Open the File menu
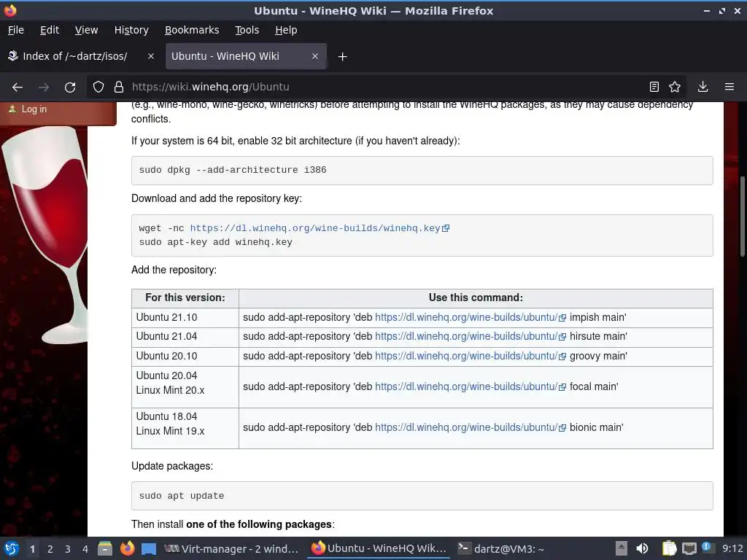This screenshot has height=560, width=747. tap(16, 30)
